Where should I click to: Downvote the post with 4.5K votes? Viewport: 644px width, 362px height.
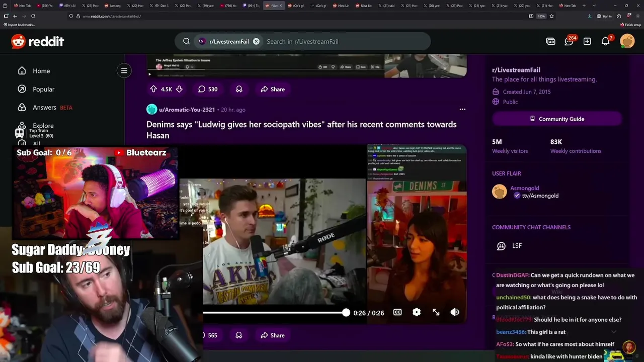pyautogui.click(x=179, y=89)
